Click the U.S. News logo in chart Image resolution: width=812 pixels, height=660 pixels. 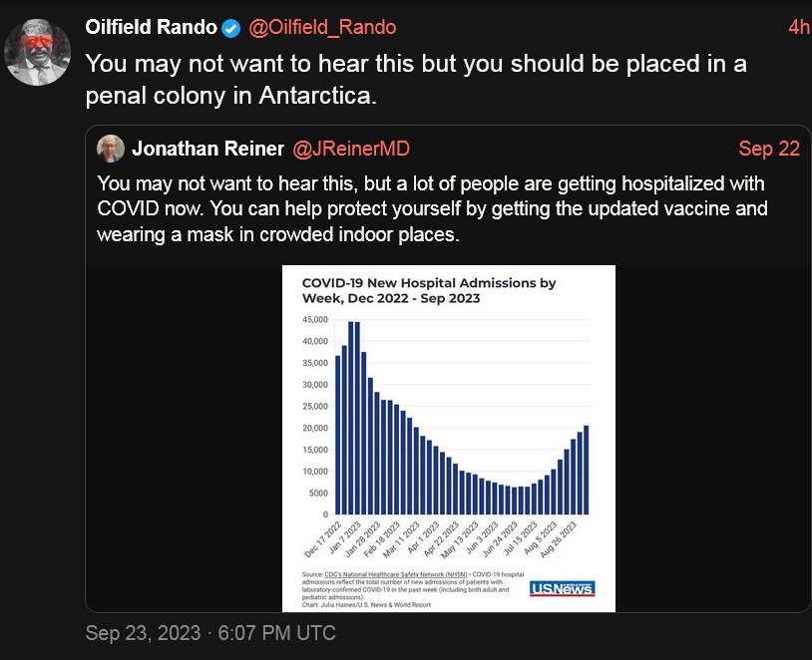(x=562, y=588)
